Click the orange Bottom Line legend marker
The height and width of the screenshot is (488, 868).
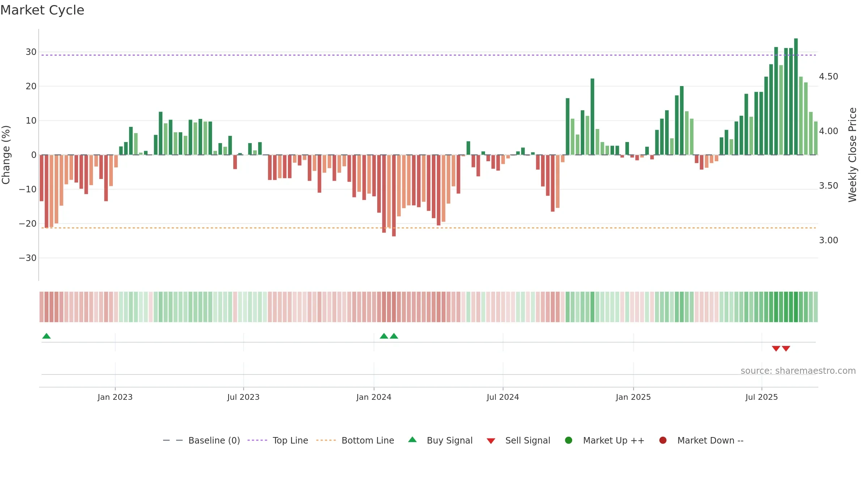[x=326, y=440]
